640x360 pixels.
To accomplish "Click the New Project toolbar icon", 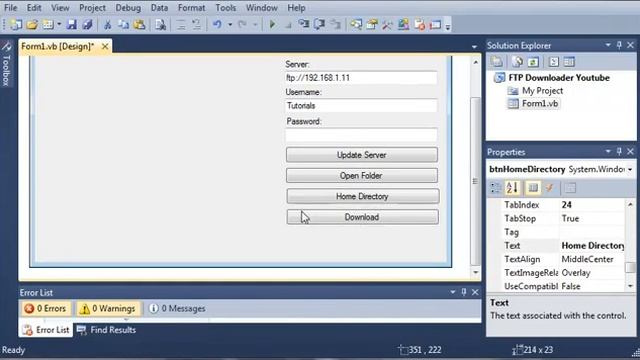I will pos(17,24).
